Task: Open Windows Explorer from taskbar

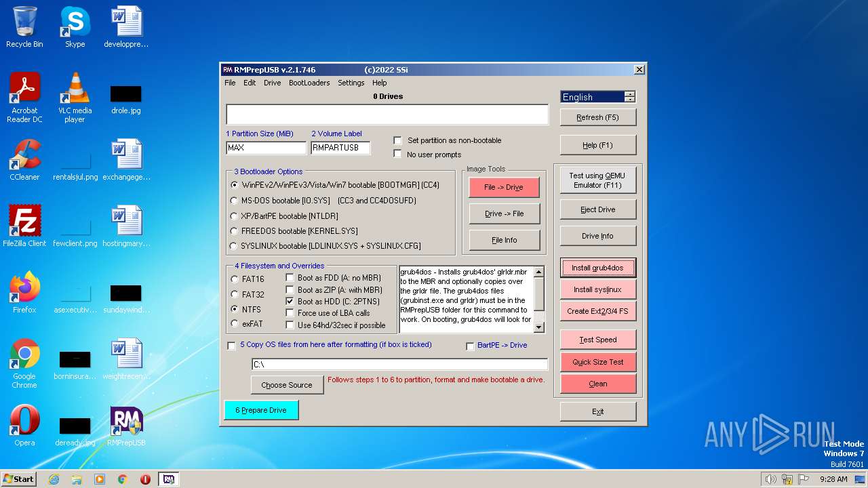Action: click(77, 479)
